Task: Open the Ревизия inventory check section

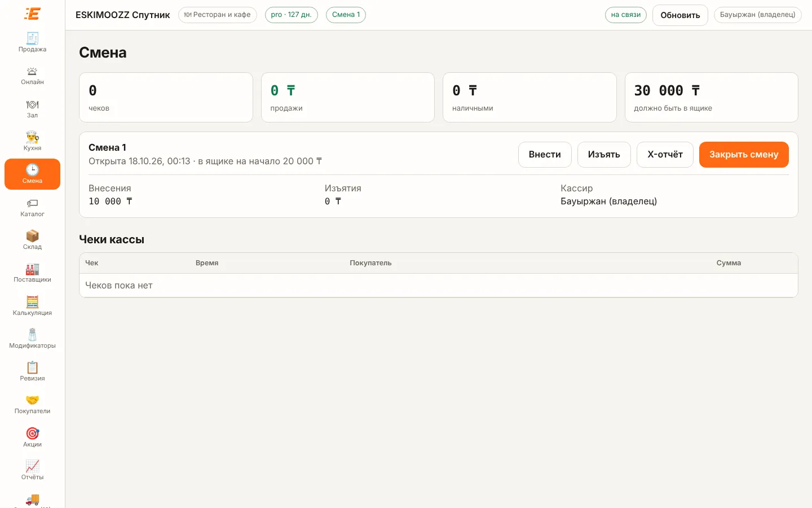Action: [32, 371]
